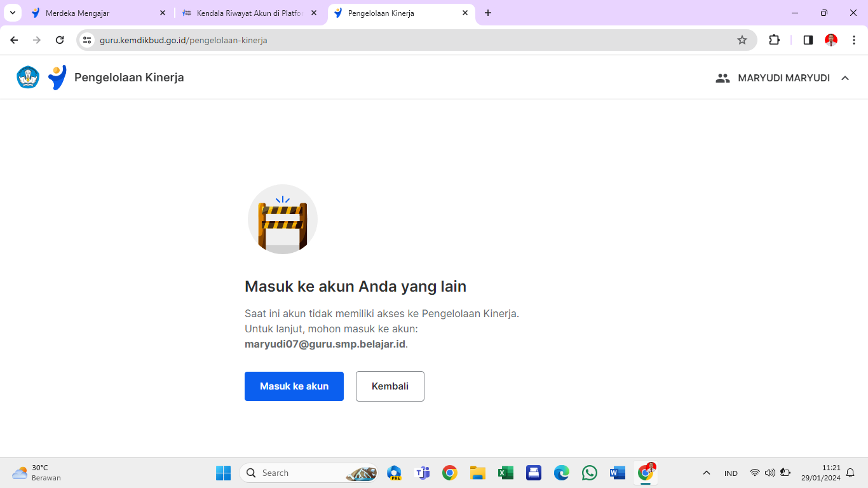Viewport: 868px width, 488px height.
Task: Toggle the browser side panel icon
Action: [x=808, y=40]
